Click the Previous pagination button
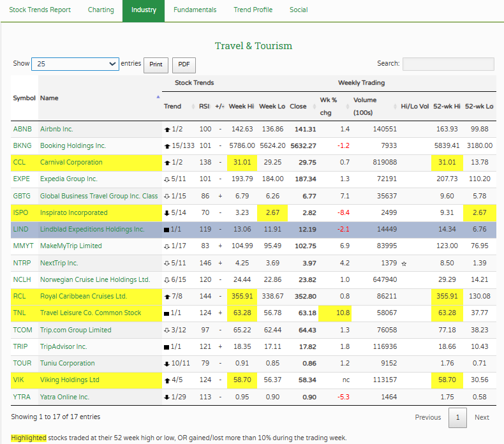 point(428,417)
